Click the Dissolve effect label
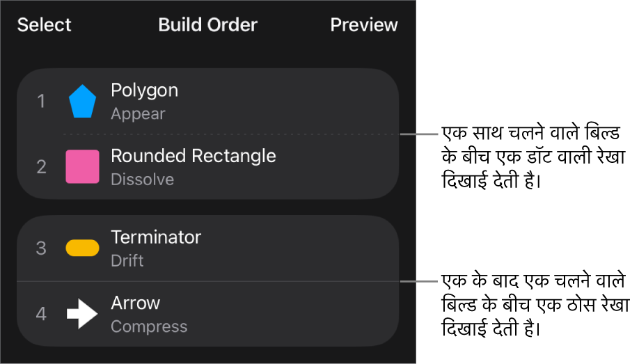Screen dimensions: 639x364 click(142, 180)
